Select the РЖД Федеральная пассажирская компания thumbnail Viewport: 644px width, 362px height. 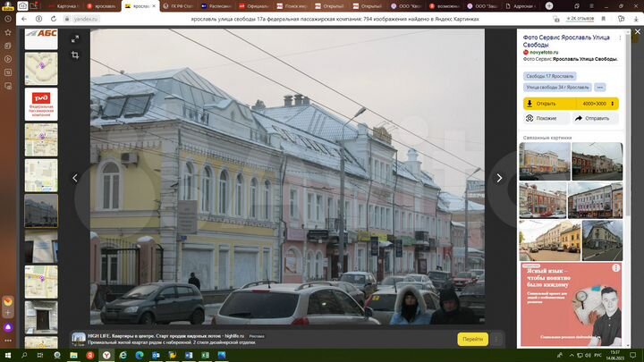(x=41, y=105)
